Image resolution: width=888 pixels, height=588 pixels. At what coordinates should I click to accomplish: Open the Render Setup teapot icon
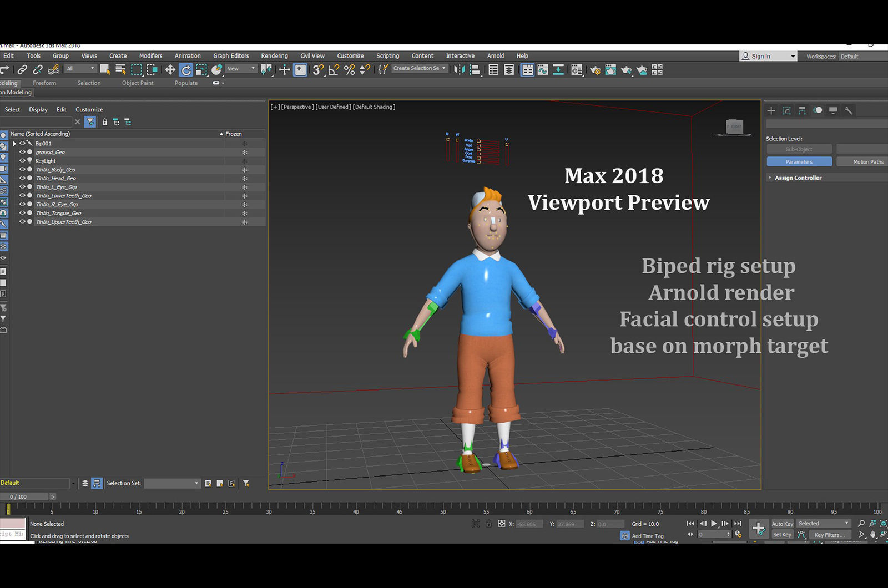pyautogui.click(x=595, y=69)
